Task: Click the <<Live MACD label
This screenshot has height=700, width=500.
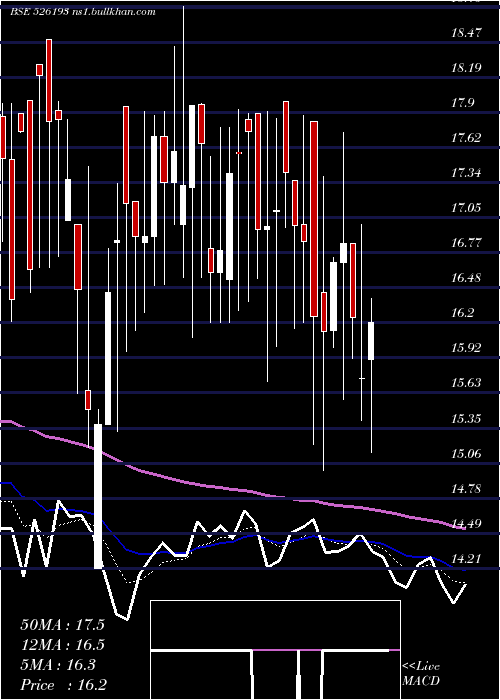Action: pos(421,674)
